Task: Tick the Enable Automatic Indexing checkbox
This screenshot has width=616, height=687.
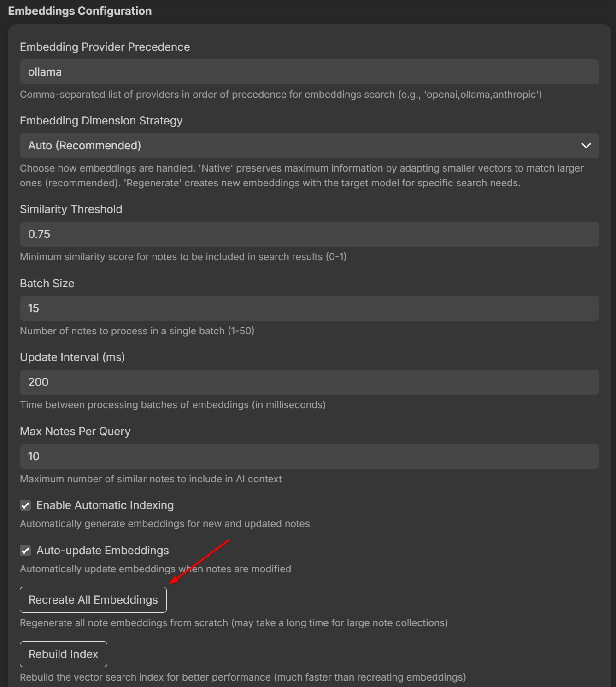Action: click(25, 505)
